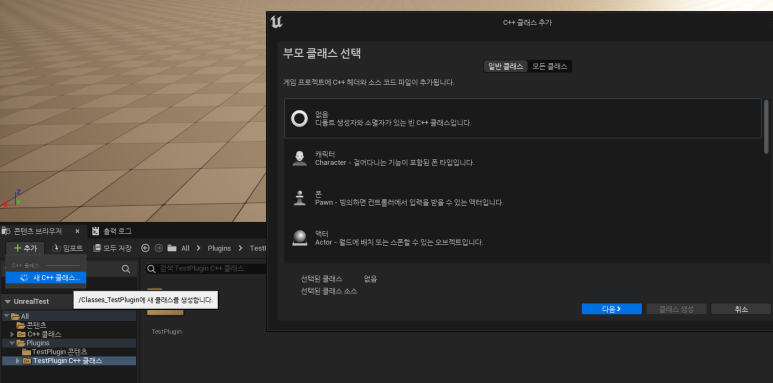Click the 클래스 생성 button
This screenshot has height=383, width=773.
[676, 309]
